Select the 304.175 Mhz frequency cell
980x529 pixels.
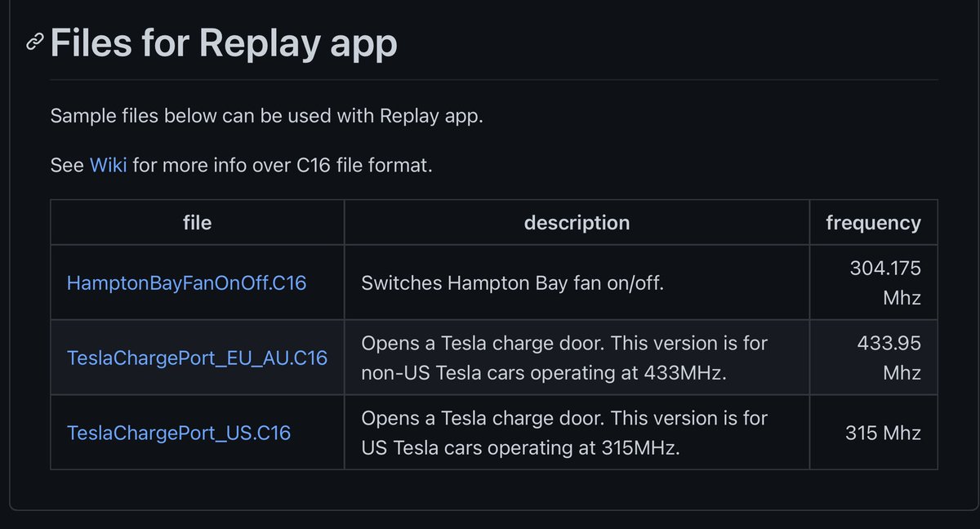(873, 283)
